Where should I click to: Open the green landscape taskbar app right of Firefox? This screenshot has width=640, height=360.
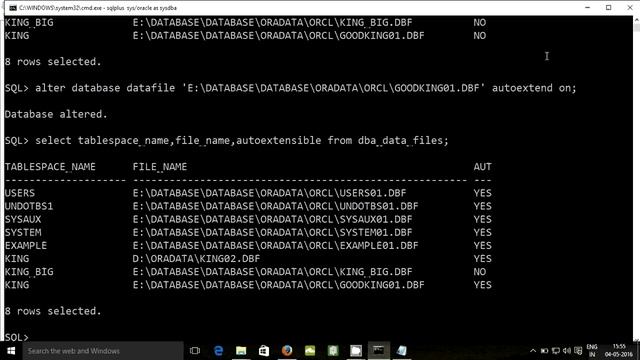[310, 351]
